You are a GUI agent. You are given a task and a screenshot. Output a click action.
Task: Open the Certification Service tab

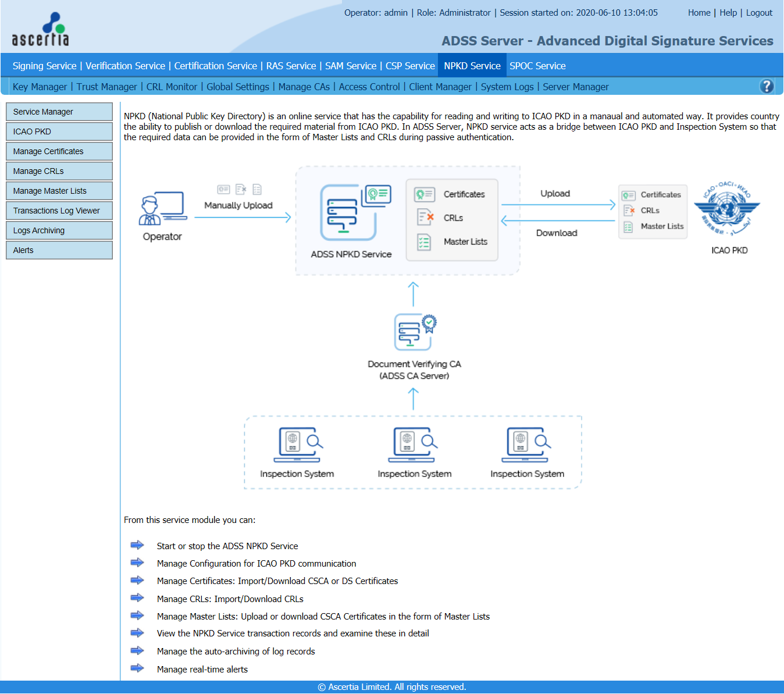(x=215, y=66)
